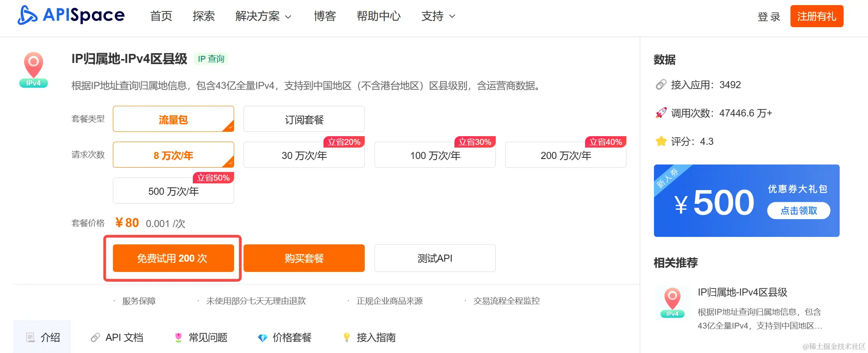
Task: Click the 立省50% discount badge
Action: pos(213,177)
